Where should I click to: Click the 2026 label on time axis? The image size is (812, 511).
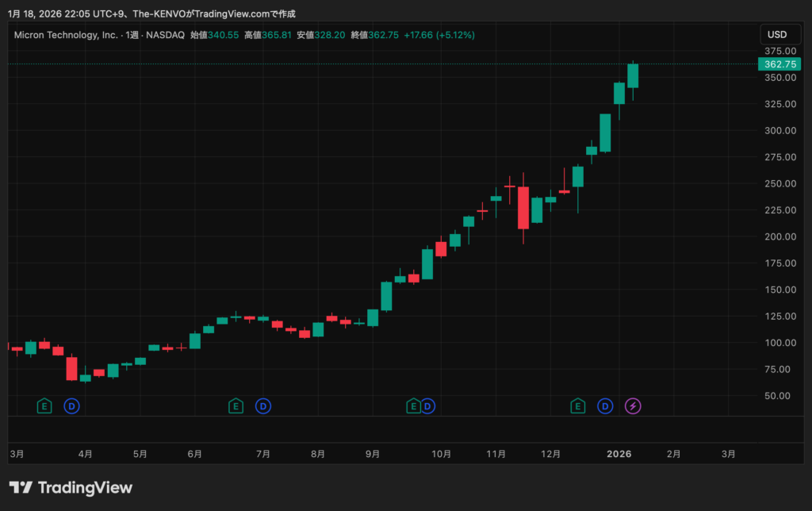[619, 454]
